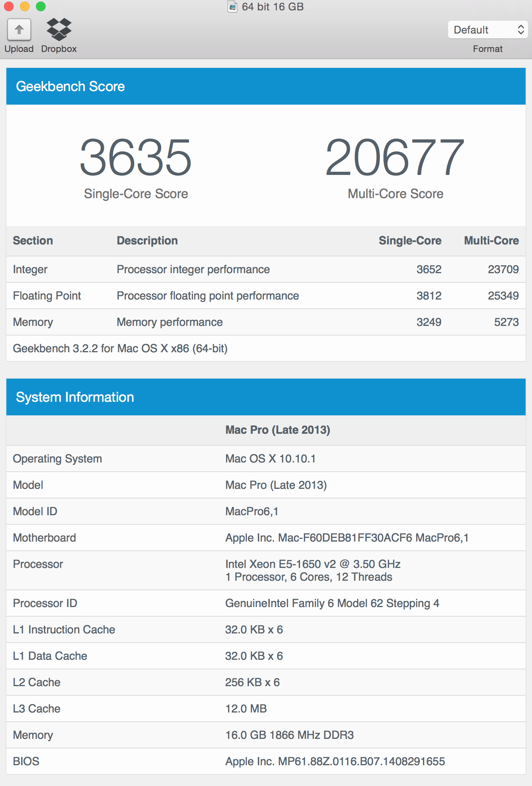Image resolution: width=532 pixels, height=786 pixels.
Task: Click Memory label in System Information
Action: click(x=33, y=735)
